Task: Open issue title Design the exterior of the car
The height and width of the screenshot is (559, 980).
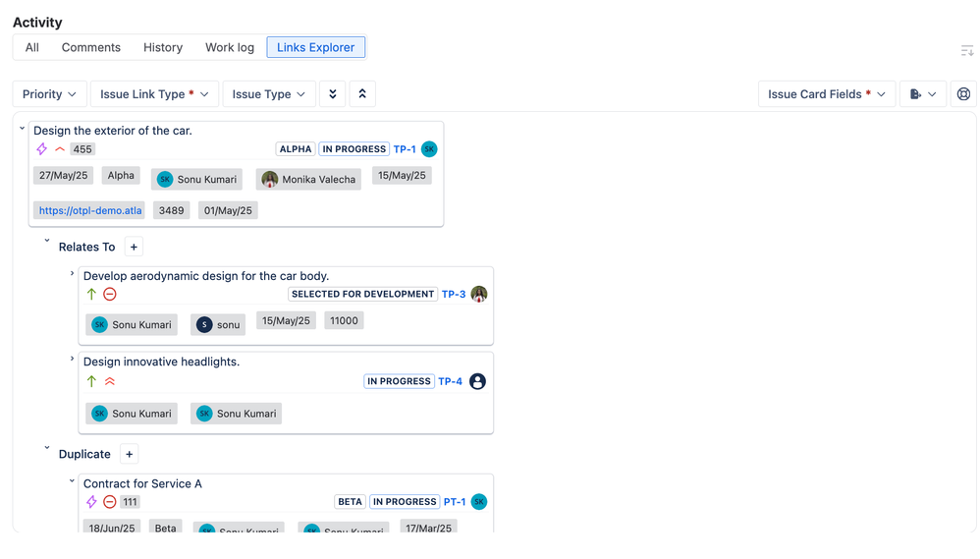Action: click(113, 131)
